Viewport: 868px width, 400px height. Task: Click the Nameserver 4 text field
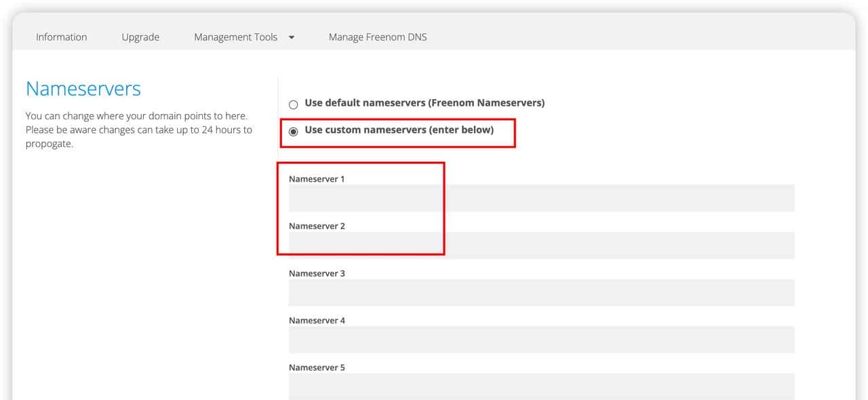[x=541, y=340]
